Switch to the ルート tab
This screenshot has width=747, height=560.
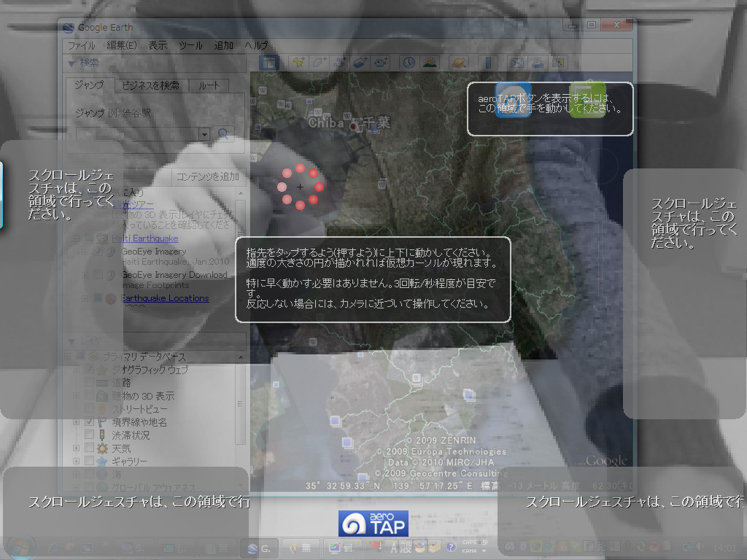[x=209, y=85]
